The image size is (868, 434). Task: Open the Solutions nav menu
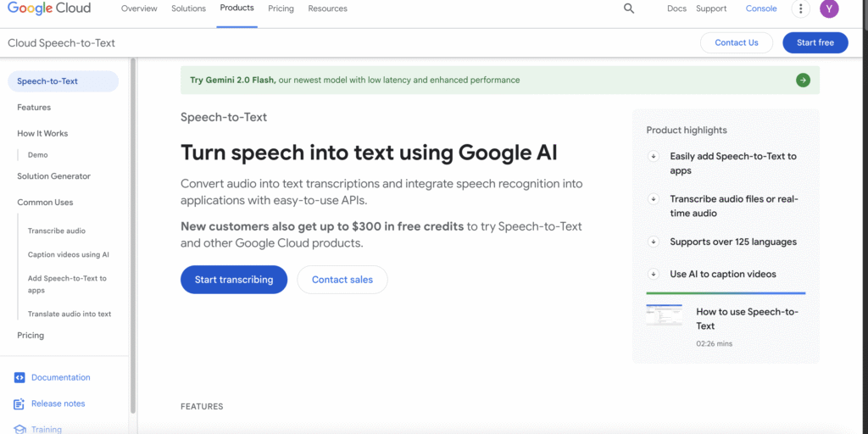[189, 8]
